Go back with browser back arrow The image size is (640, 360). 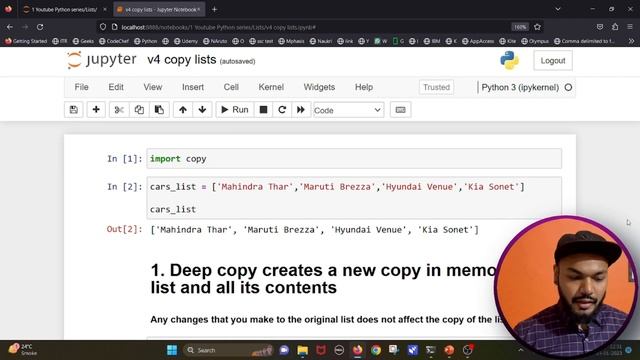pyautogui.click(x=10, y=27)
